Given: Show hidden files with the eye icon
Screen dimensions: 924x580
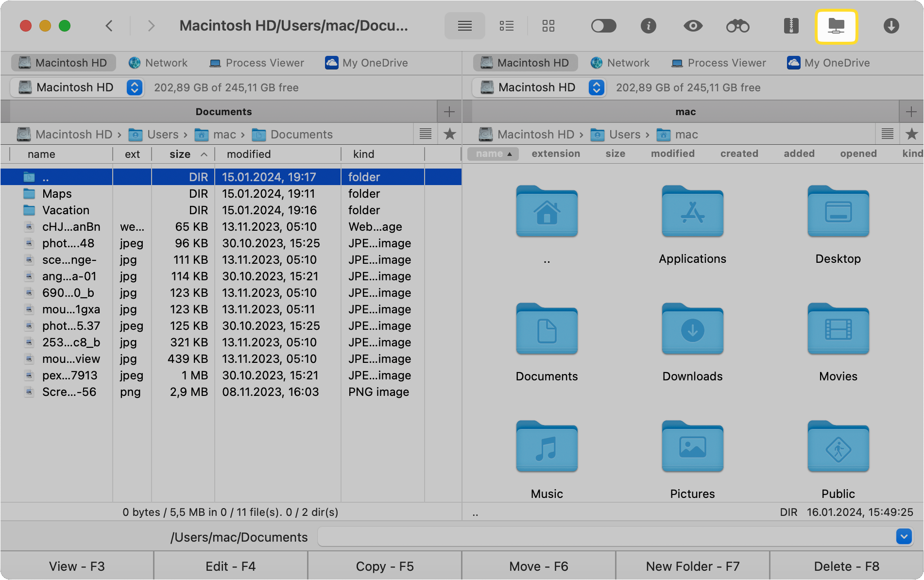Looking at the screenshot, I should [693, 26].
